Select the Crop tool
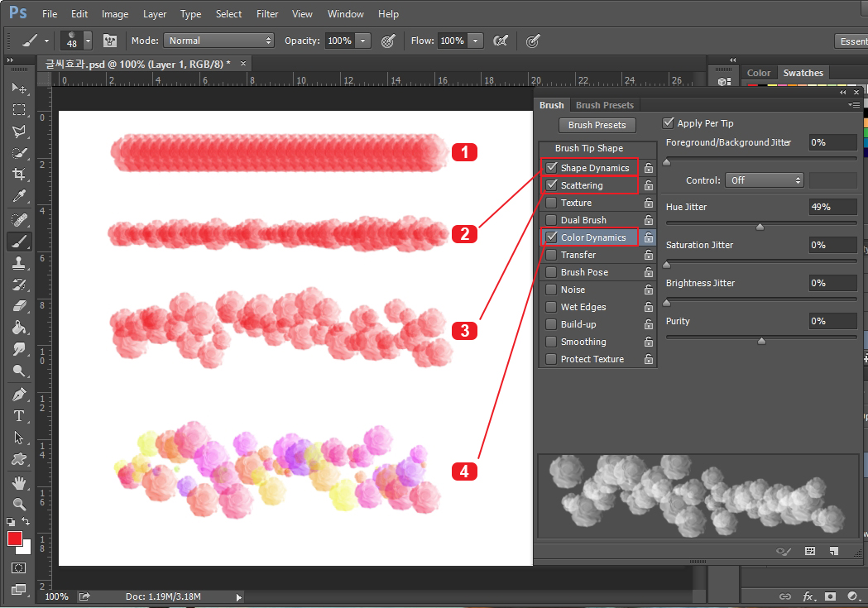This screenshot has height=608, width=868. point(19,175)
